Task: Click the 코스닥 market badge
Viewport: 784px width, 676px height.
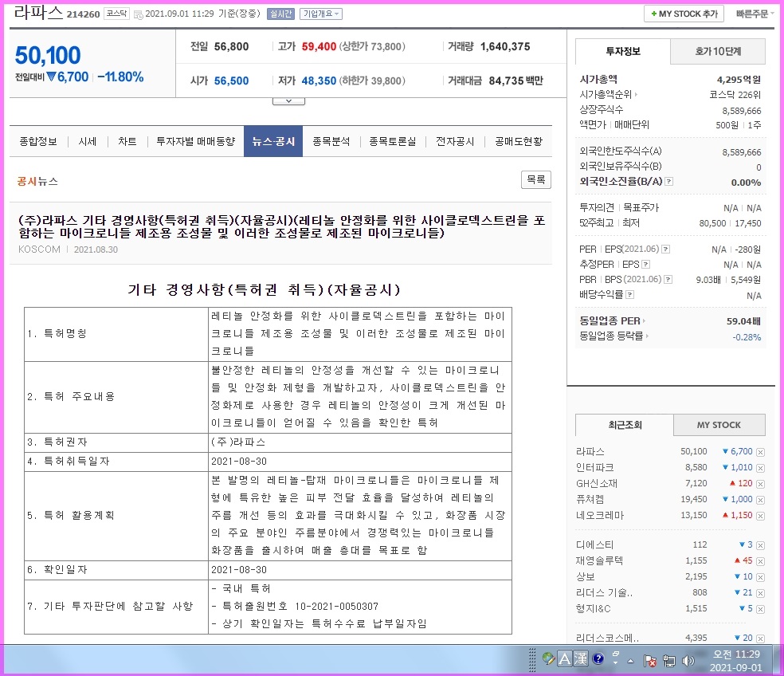Action: click(x=117, y=14)
